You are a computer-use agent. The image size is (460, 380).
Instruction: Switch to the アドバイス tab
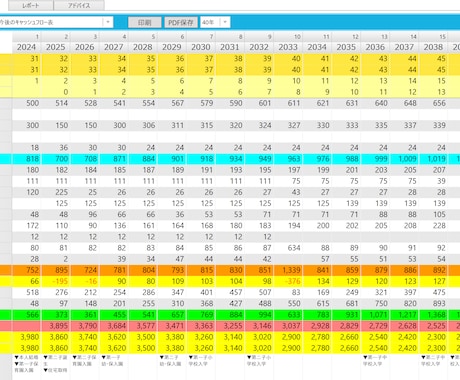click(x=79, y=5)
